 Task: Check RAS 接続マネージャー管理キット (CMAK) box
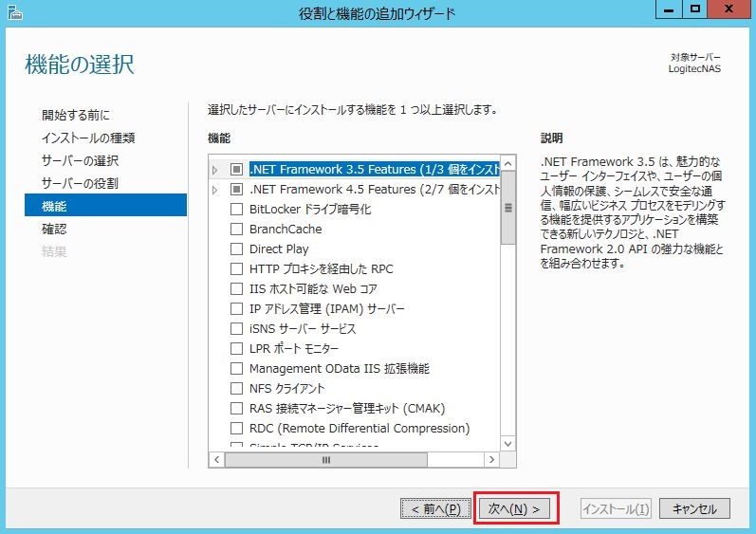236,409
